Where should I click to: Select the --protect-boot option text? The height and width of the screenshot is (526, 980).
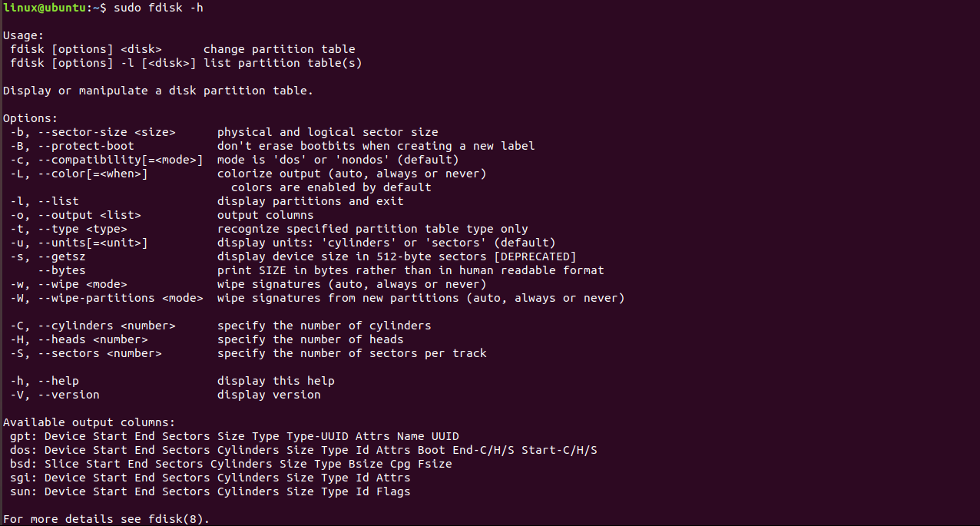point(86,146)
